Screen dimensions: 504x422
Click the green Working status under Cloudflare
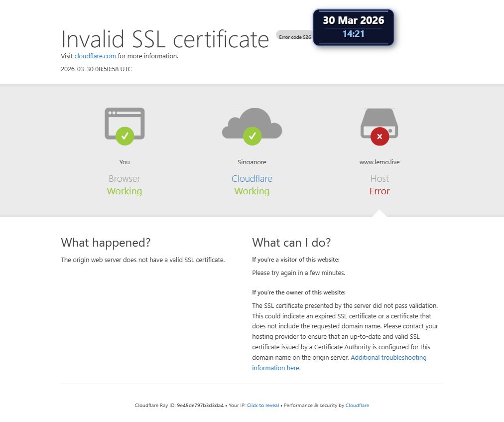pyautogui.click(x=252, y=191)
